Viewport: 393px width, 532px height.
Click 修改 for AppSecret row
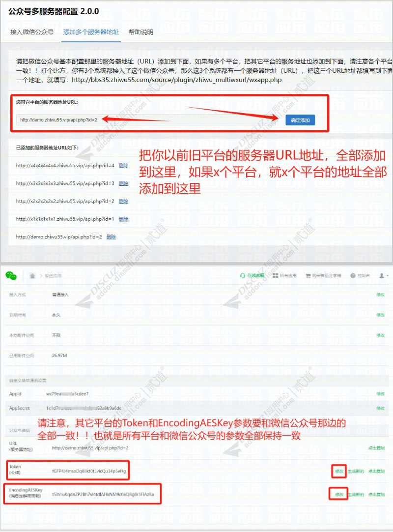pos(380,408)
